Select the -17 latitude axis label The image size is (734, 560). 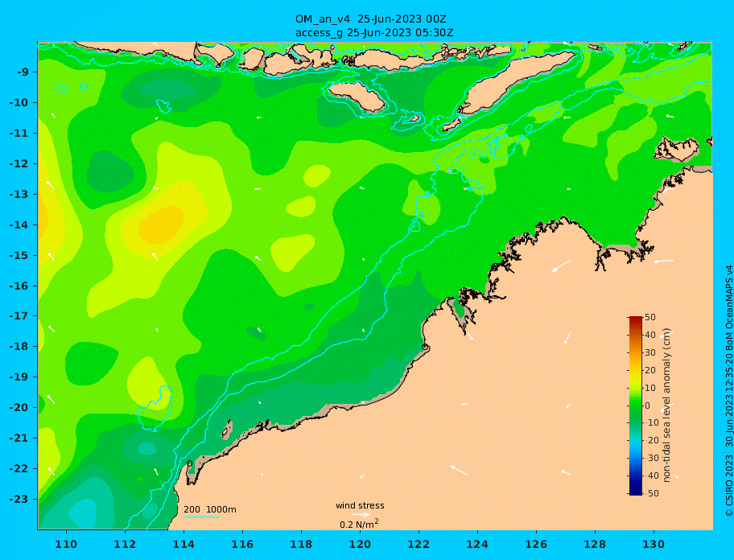click(x=19, y=316)
